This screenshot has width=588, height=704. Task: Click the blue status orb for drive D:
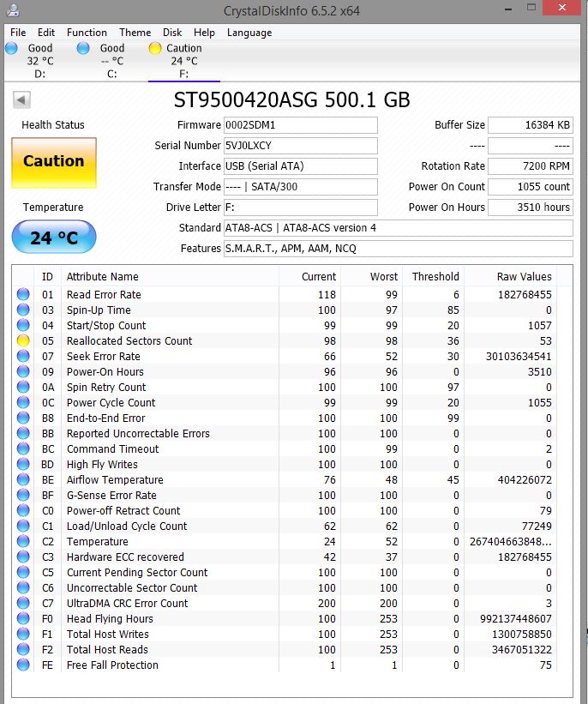pos(11,48)
